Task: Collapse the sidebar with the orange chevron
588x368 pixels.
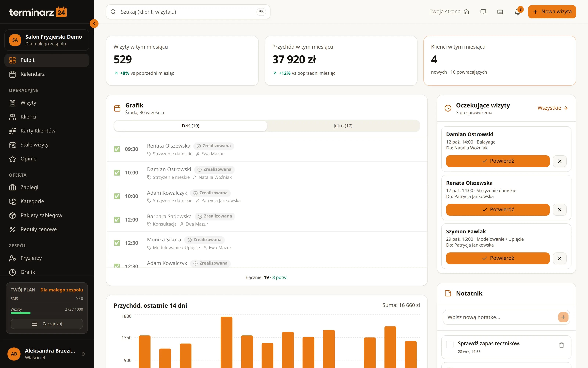Action: click(94, 24)
